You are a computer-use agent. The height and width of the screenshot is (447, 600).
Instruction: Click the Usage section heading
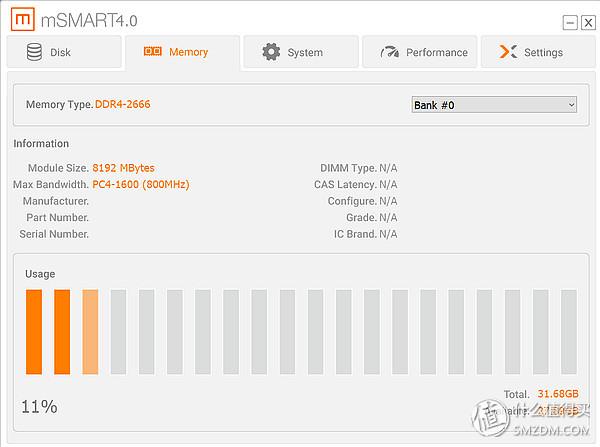[40, 274]
